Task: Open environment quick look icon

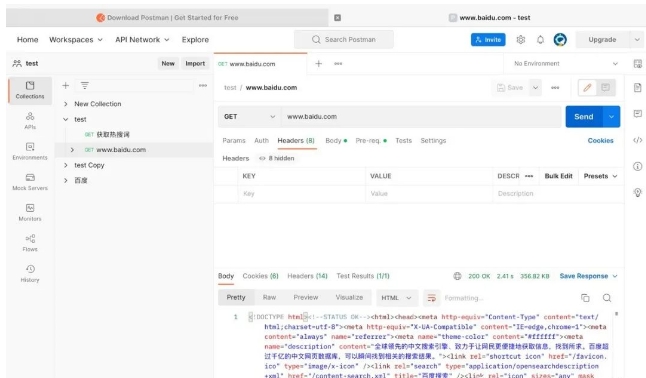Action: [637, 63]
